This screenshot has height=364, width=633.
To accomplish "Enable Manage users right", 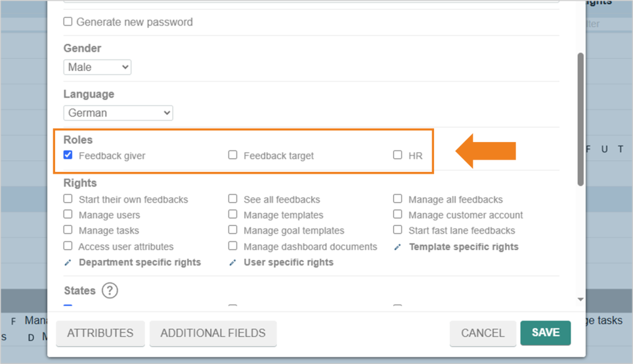I will [x=68, y=214].
